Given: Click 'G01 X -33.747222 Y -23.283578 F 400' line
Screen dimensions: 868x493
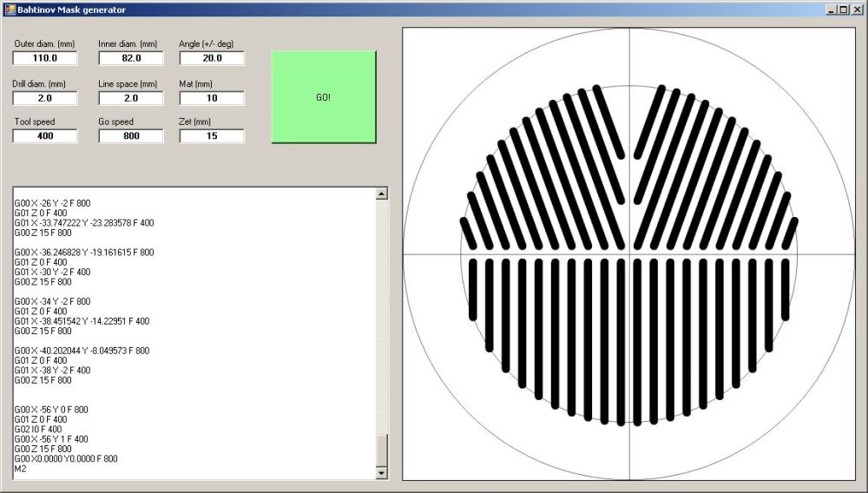Looking at the screenshot, I should coord(84,223).
